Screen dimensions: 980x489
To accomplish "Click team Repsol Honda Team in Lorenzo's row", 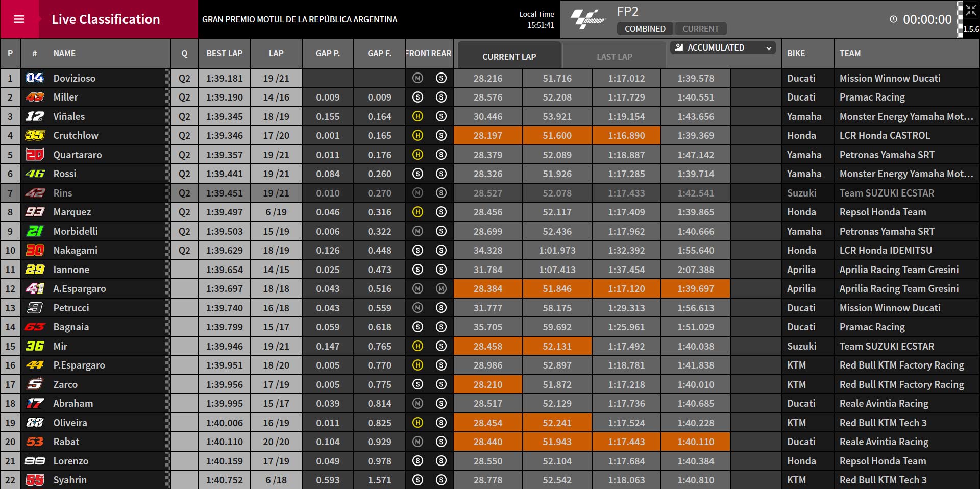I will 883,461.
